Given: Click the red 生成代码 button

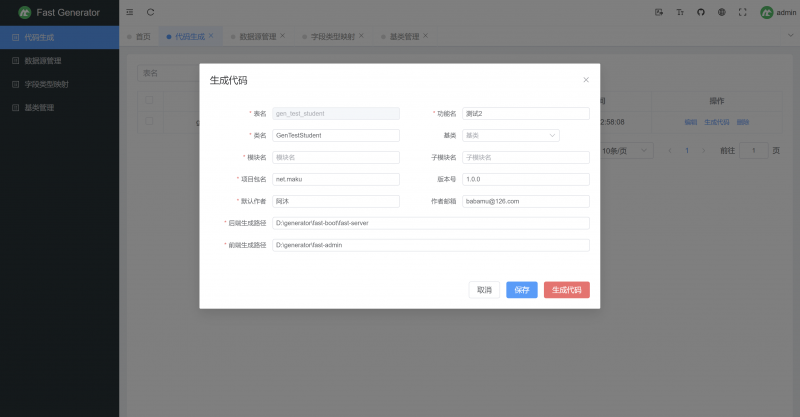Looking at the screenshot, I should 566,290.
